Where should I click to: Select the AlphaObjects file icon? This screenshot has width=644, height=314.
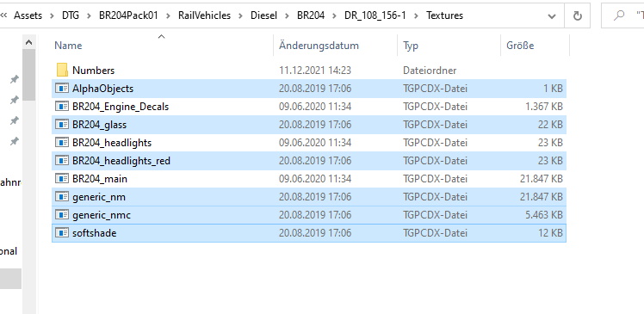[x=62, y=89]
